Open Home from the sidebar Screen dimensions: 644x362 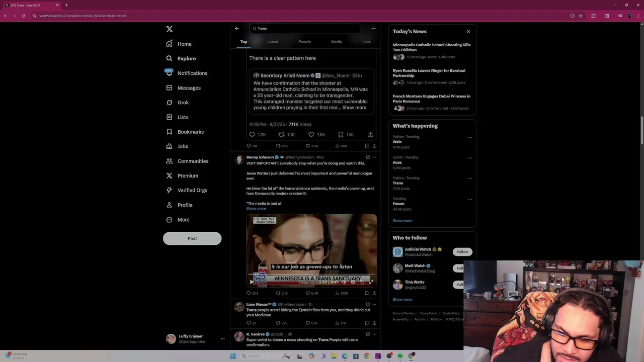179,44
